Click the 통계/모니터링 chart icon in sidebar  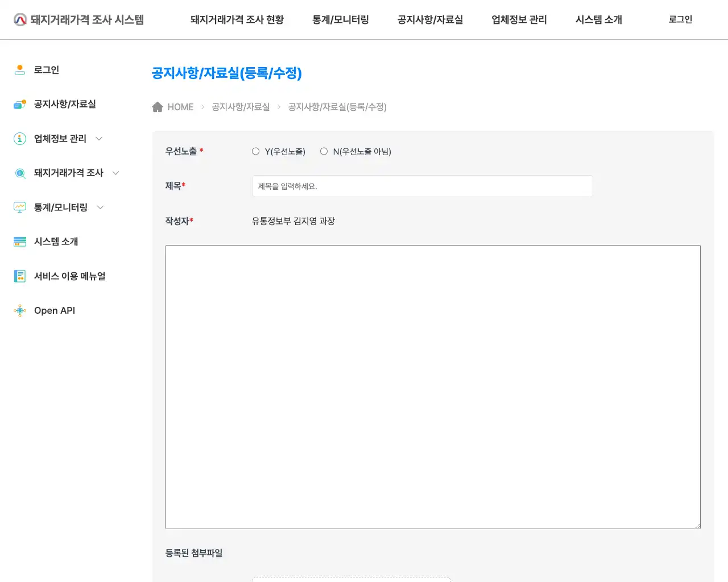[20, 207]
